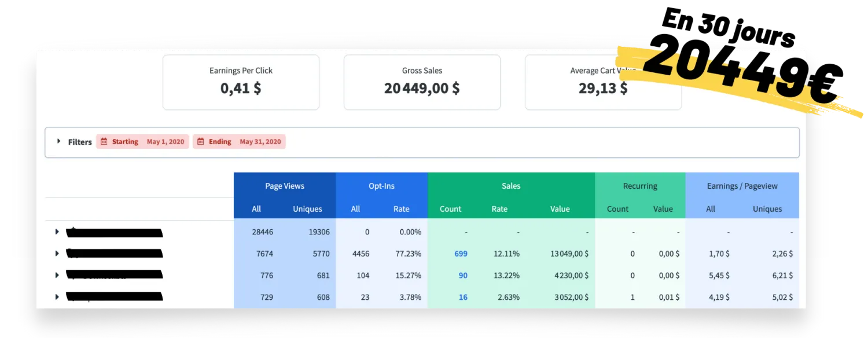Expand the third redacted funnel row
The width and height of the screenshot is (868, 338).
[x=57, y=275]
